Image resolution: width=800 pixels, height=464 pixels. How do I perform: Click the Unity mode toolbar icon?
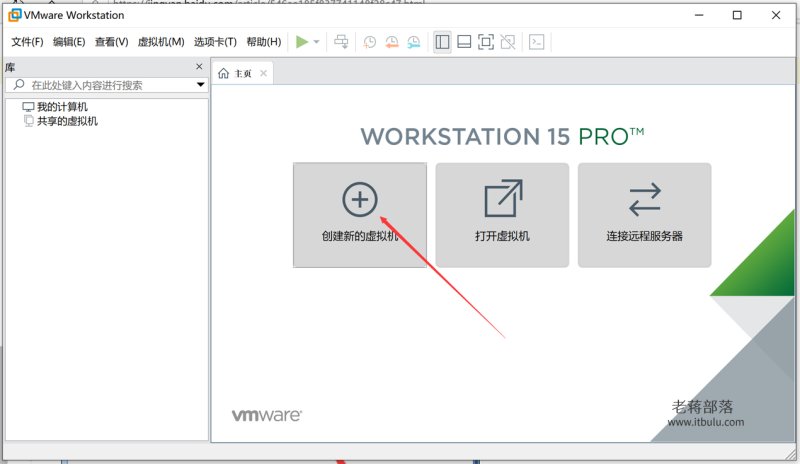(x=508, y=42)
